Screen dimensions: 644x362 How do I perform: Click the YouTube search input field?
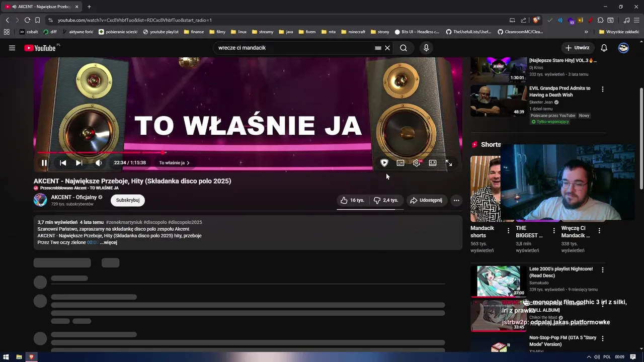click(x=294, y=48)
